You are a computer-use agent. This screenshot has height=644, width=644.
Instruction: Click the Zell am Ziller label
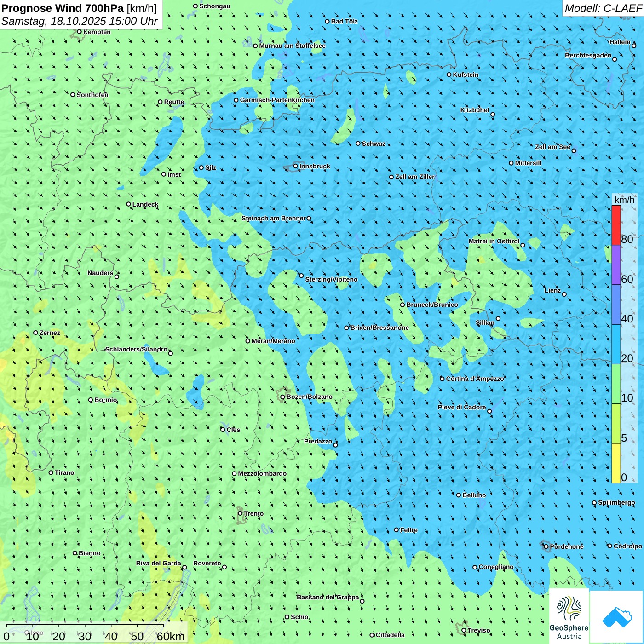(x=415, y=177)
